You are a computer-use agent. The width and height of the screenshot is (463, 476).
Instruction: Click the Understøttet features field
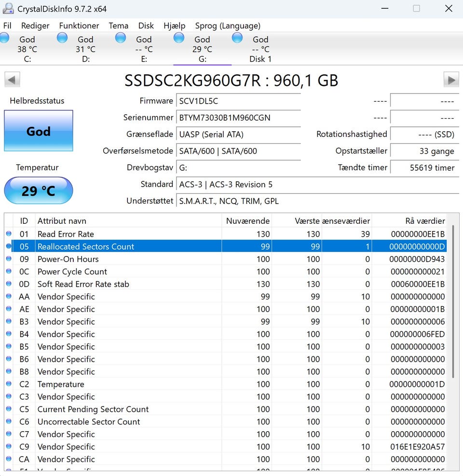(317, 201)
